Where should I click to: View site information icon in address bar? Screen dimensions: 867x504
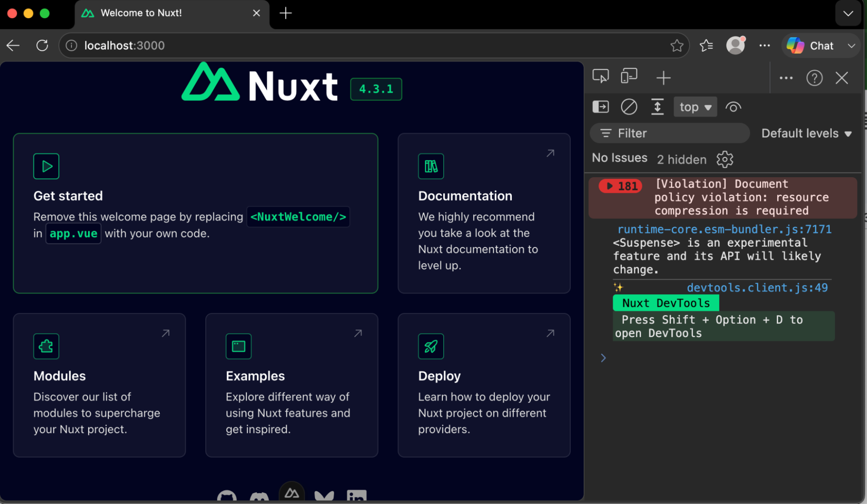click(72, 46)
